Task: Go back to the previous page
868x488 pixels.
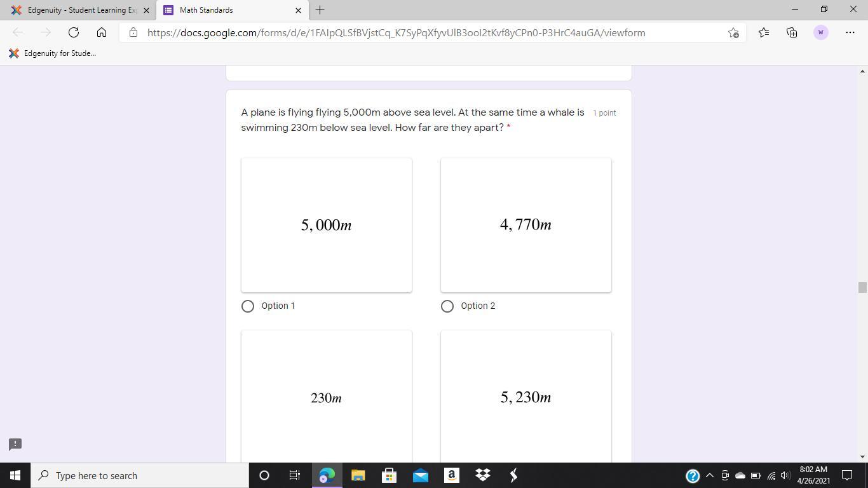Action: tap(18, 32)
